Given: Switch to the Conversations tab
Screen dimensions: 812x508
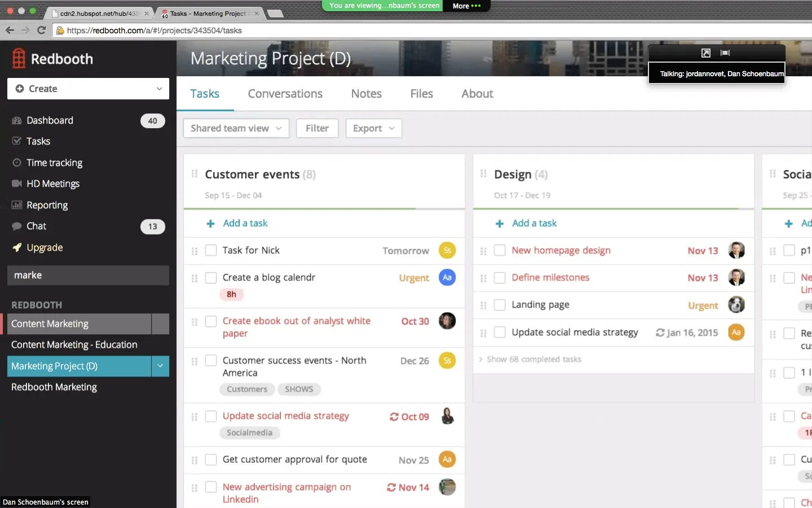Looking at the screenshot, I should coord(285,94).
